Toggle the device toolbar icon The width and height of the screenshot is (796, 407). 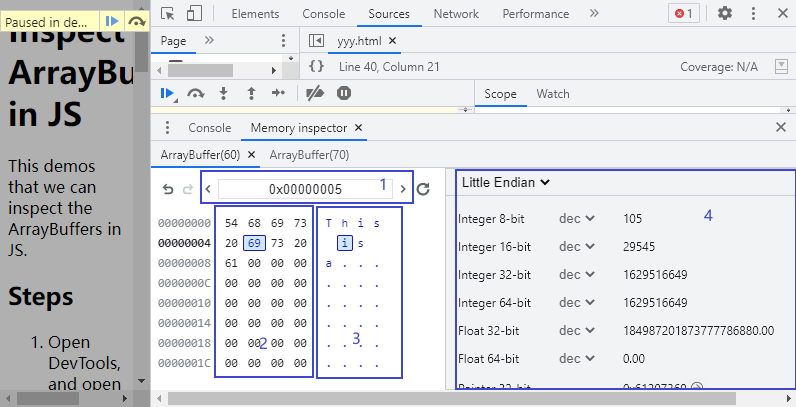point(193,14)
